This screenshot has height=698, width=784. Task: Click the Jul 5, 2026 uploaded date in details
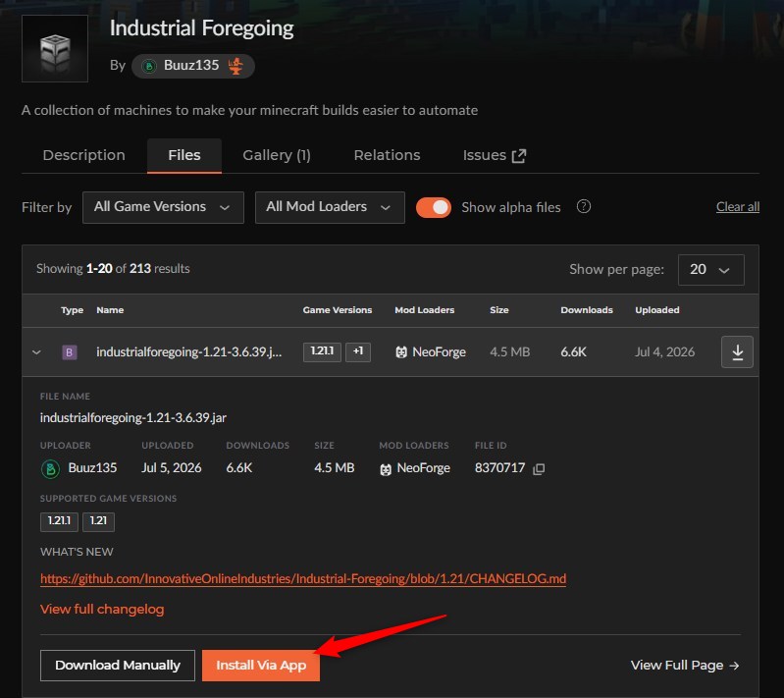tap(172, 468)
